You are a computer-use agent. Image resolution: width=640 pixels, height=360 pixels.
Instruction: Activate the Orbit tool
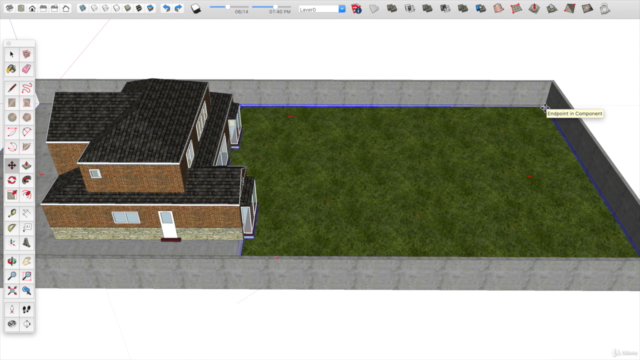point(12,262)
